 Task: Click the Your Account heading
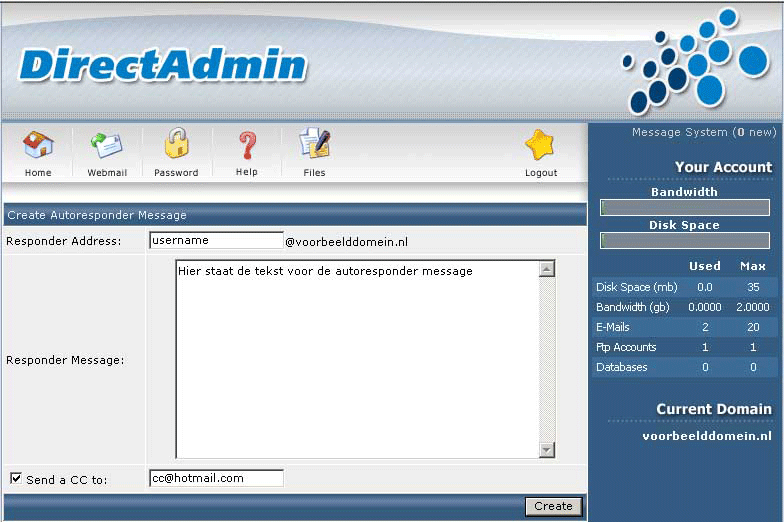tap(724, 167)
